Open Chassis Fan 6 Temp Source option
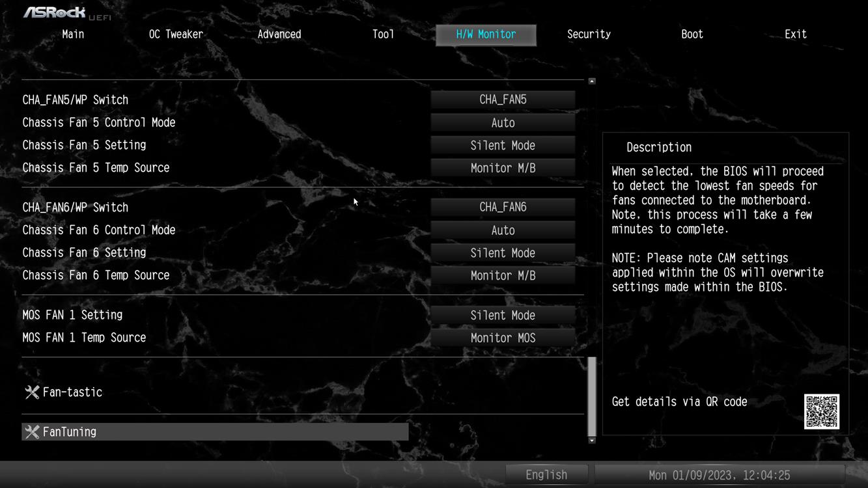 tap(503, 276)
